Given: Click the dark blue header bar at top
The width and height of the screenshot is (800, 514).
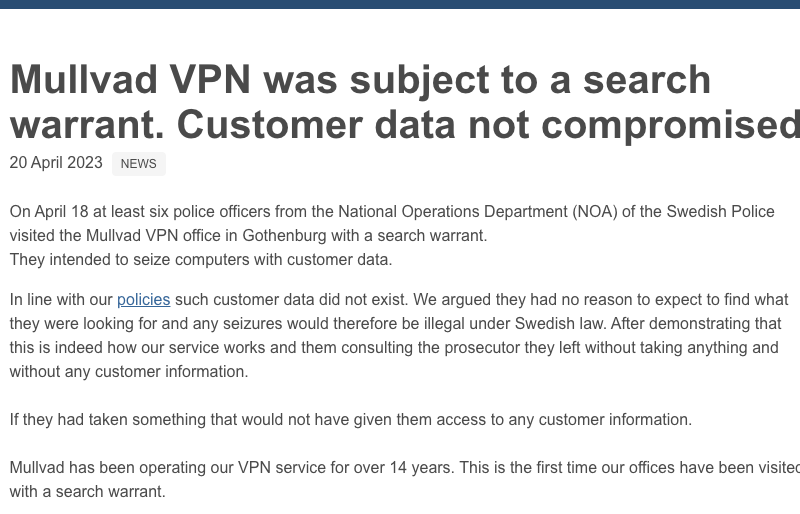Looking at the screenshot, I should tap(400, 4).
